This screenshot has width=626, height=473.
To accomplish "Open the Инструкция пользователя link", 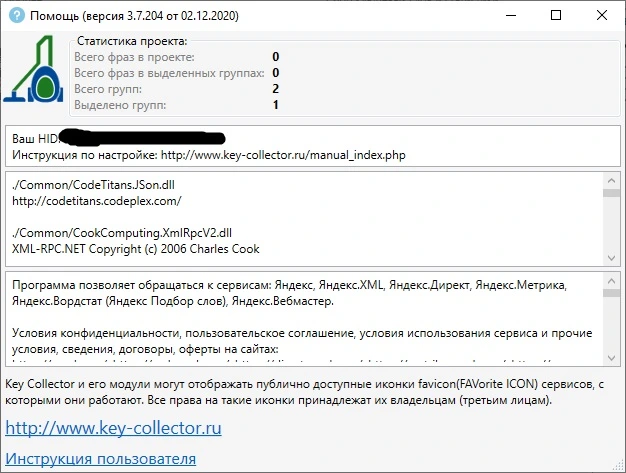I will coord(101,458).
